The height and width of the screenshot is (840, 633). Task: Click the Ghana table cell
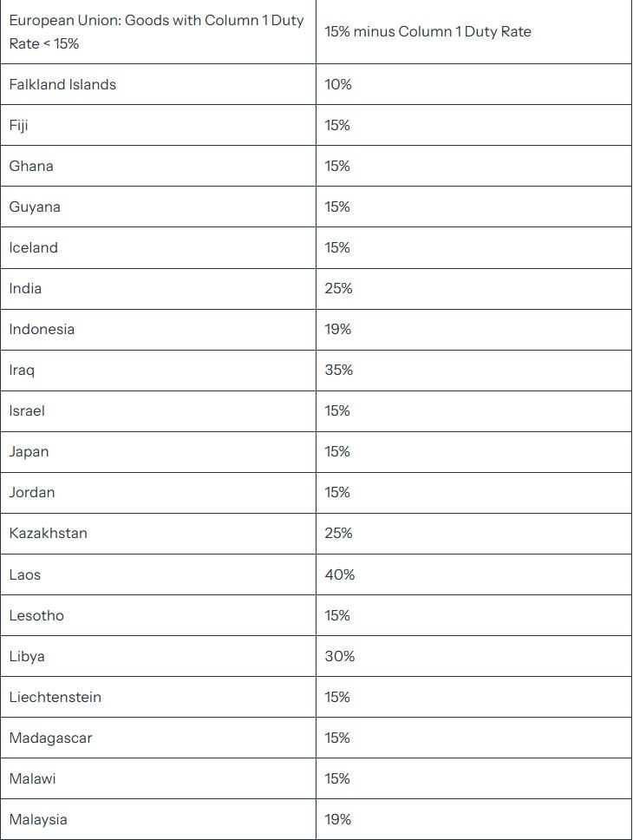31,166
